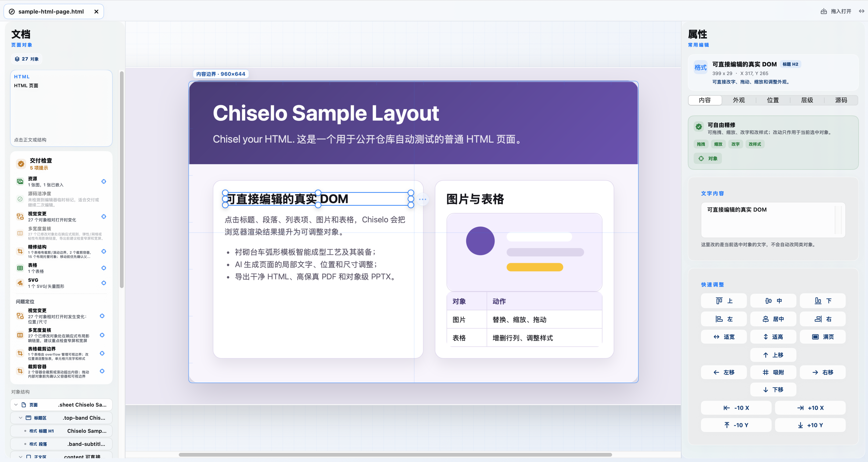The height and width of the screenshot is (462, 868).
Task: Open the 源码 tab
Action: point(841,100)
